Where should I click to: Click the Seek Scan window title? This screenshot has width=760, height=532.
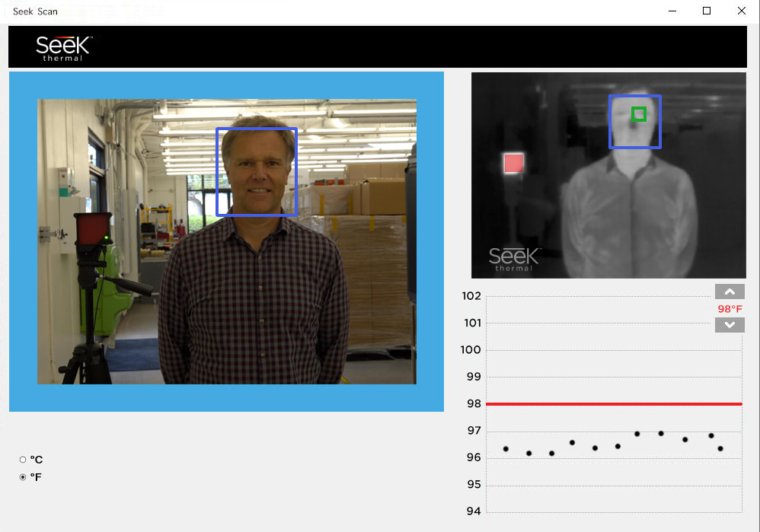[35, 11]
